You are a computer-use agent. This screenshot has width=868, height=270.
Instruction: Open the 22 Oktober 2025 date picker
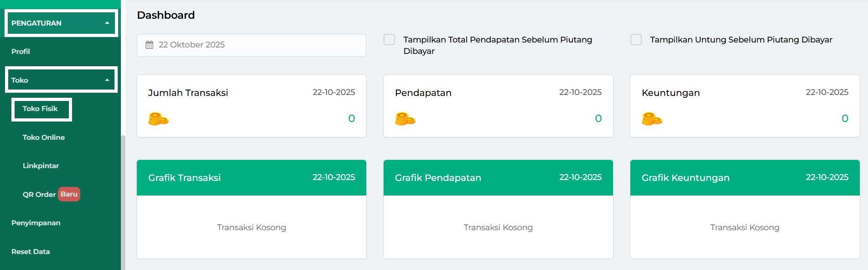point(251,45)
